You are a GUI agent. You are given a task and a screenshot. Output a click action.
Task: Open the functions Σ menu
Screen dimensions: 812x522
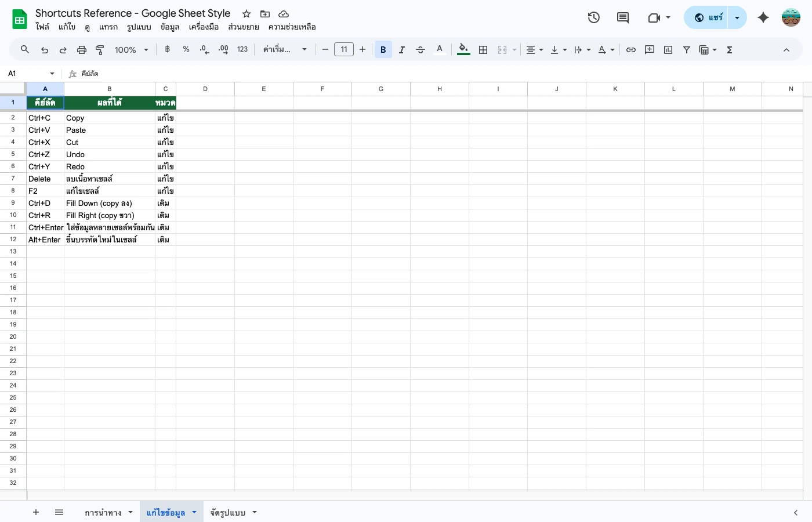[729, 50]
